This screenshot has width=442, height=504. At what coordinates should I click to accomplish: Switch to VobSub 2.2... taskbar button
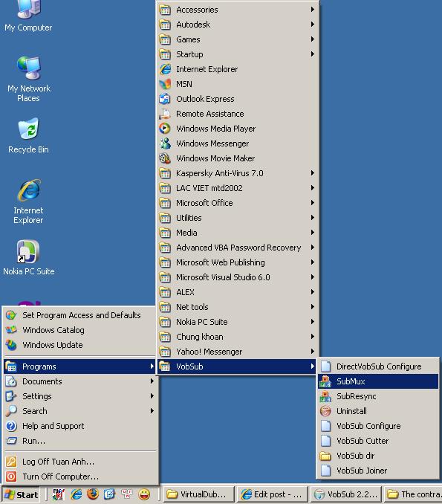click(x=346, y=494)
